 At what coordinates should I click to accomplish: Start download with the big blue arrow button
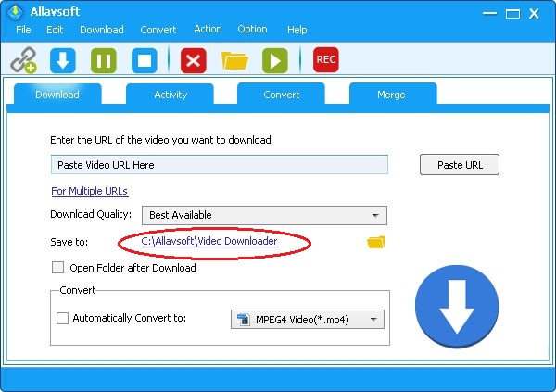[x=457, y=307]
